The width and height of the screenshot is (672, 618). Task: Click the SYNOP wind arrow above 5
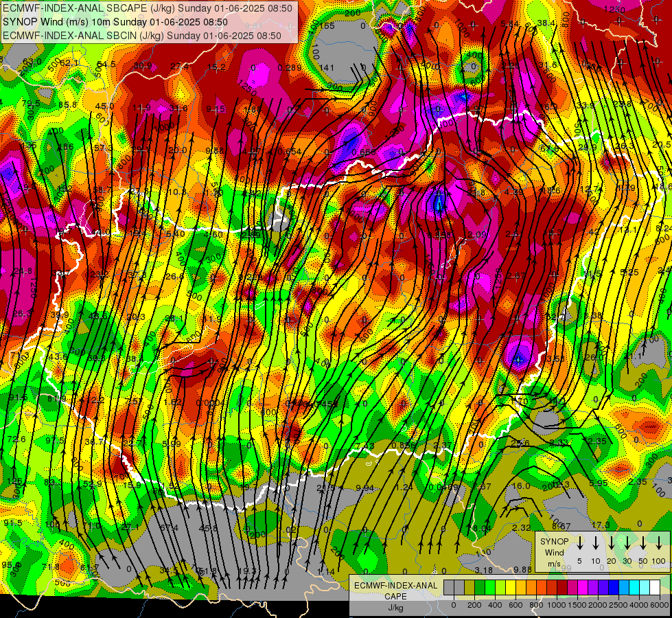tap(580, 542)
